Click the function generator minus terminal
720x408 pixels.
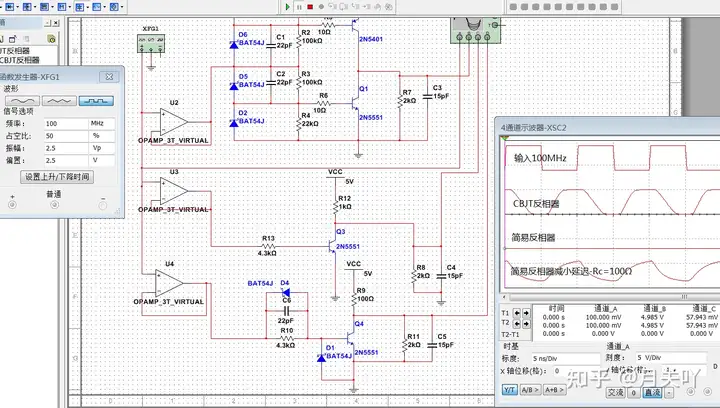[x=103, y=205]
